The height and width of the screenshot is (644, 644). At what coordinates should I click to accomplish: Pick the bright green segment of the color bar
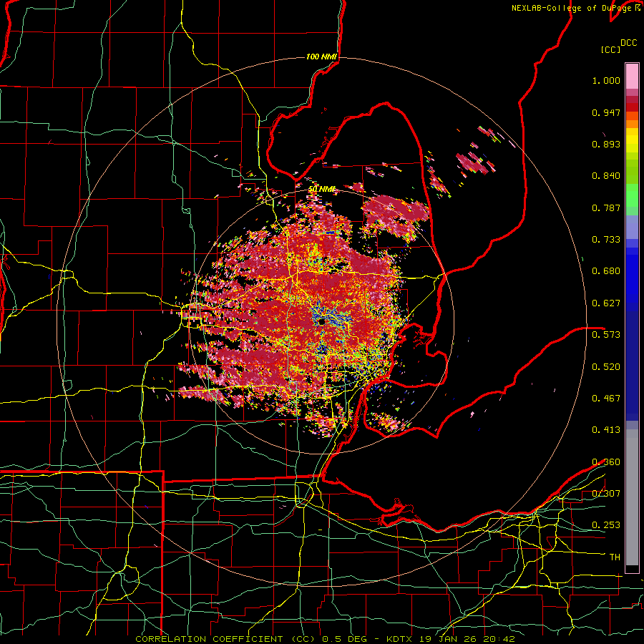pyautogui.click(x=632, y=195)
